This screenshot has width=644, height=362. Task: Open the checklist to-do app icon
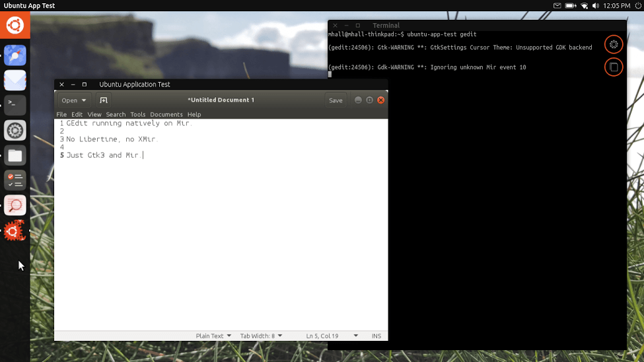pos(15,180)
